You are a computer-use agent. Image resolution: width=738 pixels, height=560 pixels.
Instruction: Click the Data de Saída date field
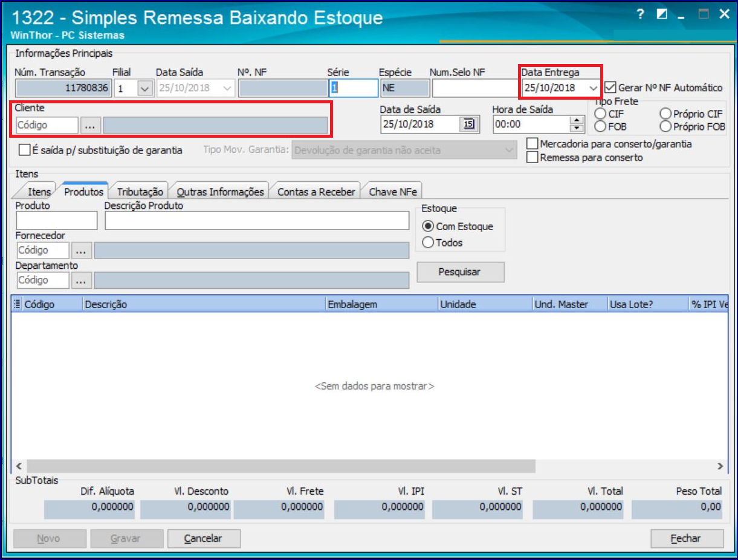click(421, 124)
